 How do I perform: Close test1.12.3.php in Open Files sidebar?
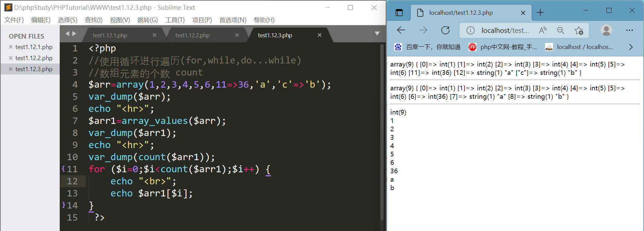(11, 69)
